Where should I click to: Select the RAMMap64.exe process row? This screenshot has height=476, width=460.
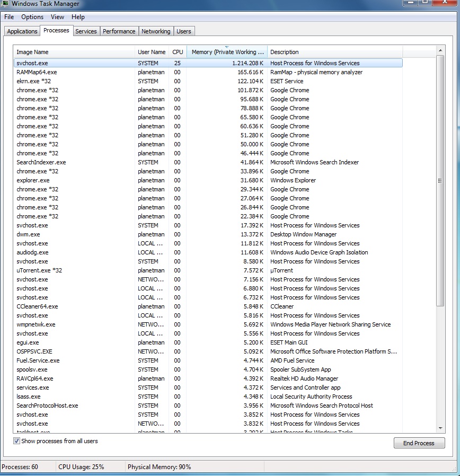tap(37, 72)
